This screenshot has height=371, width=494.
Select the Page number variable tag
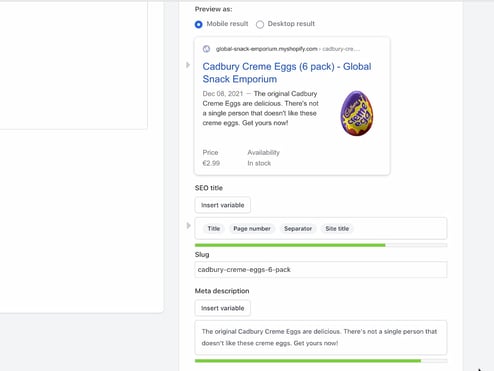(252, 229)
